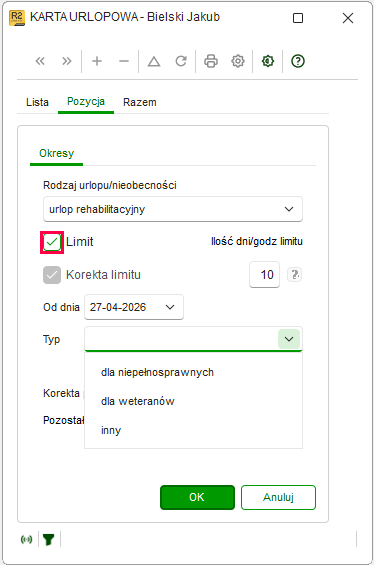This screenshot has width=374, height=565.
Task: Click the broadcast signal status icon
Action: (26, 539)
